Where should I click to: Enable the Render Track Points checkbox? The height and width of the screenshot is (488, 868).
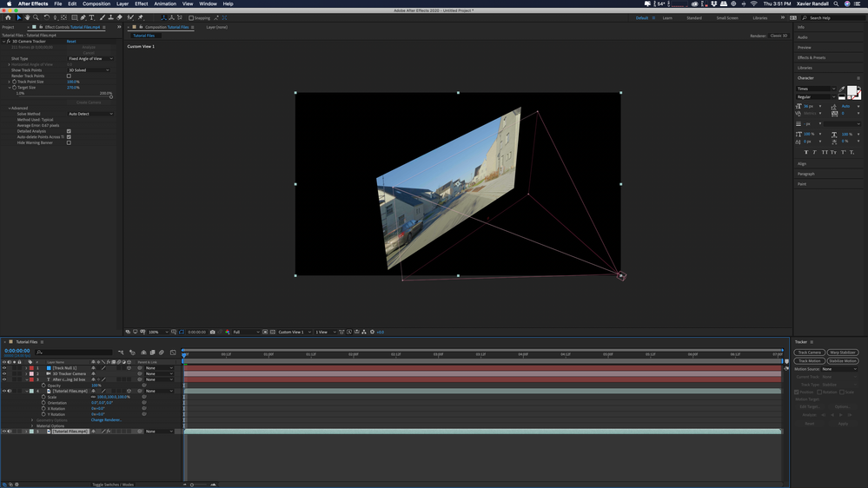[x=69, y=76]
